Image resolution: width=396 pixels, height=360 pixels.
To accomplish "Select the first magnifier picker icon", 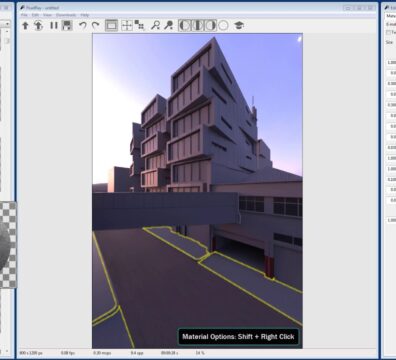I will (x=155, y=25).
